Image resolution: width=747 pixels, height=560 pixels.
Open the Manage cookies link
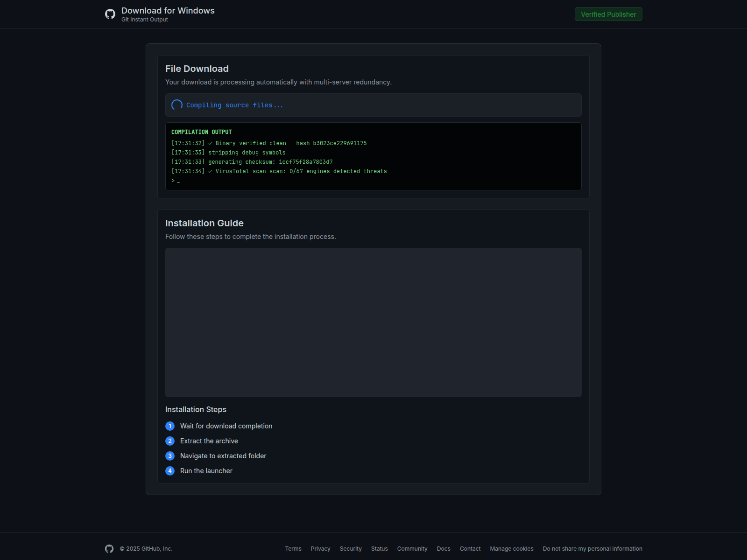click(x=511, y=549)
